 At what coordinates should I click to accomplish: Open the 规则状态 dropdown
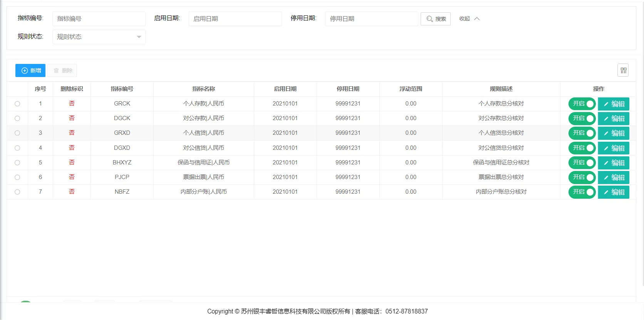(99, 37)
